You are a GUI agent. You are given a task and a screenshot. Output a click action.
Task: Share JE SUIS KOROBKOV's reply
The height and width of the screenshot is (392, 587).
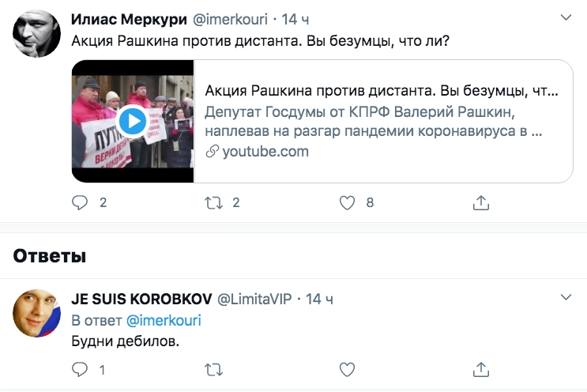pos(480,369)
